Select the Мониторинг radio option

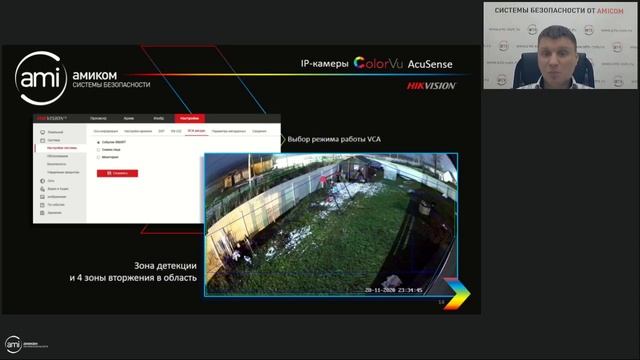pyautogui.click(x=98, y=157)
